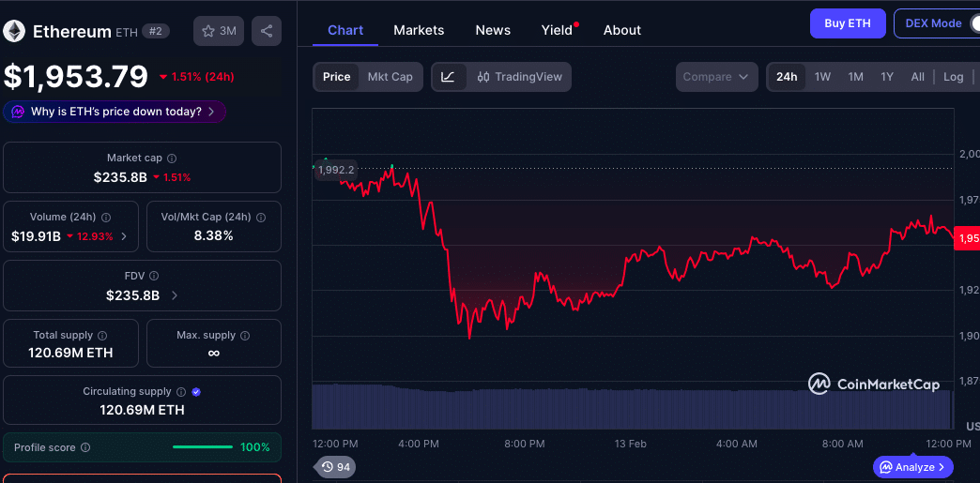Expand Volume (24h) details chevron
This screenshot has width=980, height=483.
[x=124, y=236]
